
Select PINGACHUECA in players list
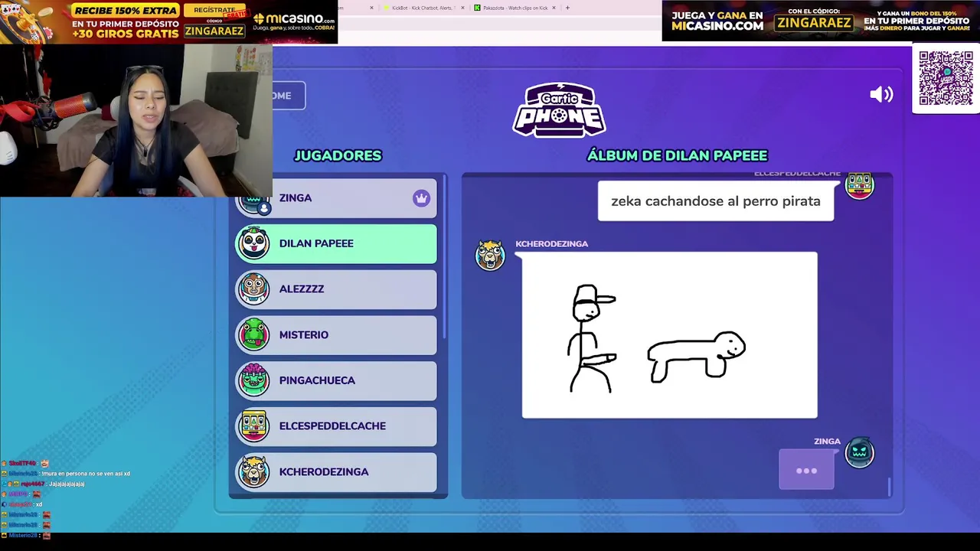pos(336,380)
